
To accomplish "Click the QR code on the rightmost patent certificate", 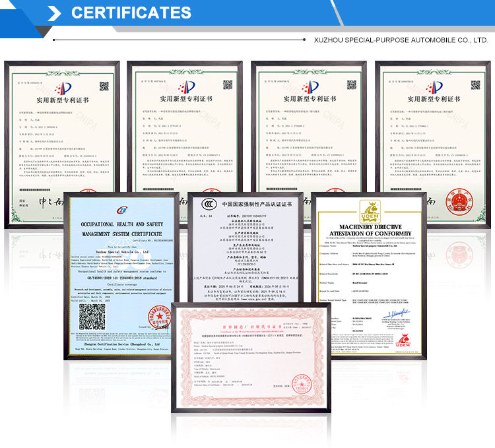I will click(x=475, y=85).
